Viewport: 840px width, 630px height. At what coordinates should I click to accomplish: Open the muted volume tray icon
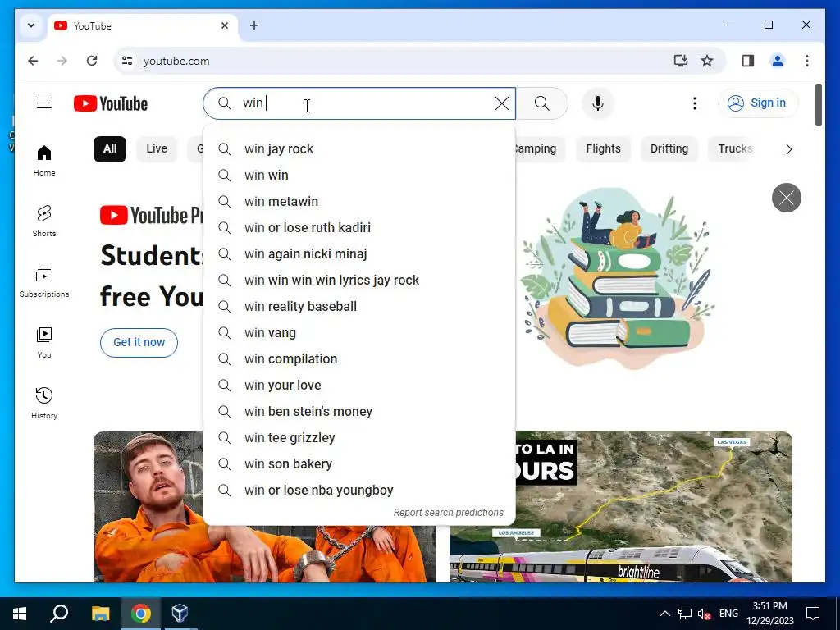tap(705, 614)
